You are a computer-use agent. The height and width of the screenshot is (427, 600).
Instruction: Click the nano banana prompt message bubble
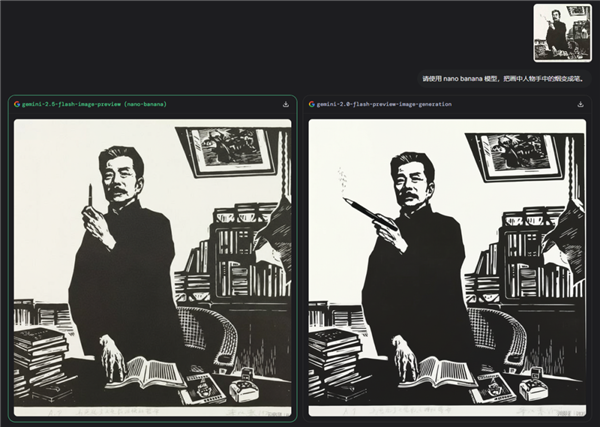click(x=502, y=77)
